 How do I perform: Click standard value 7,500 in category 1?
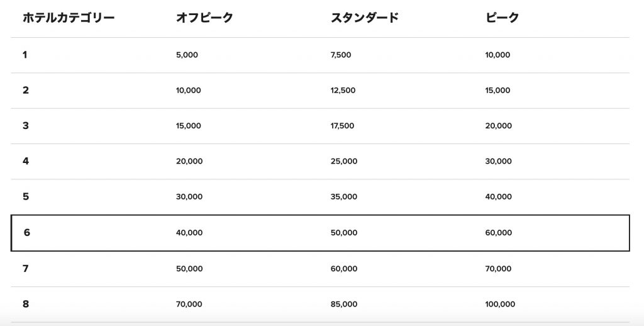coord(341,55)
